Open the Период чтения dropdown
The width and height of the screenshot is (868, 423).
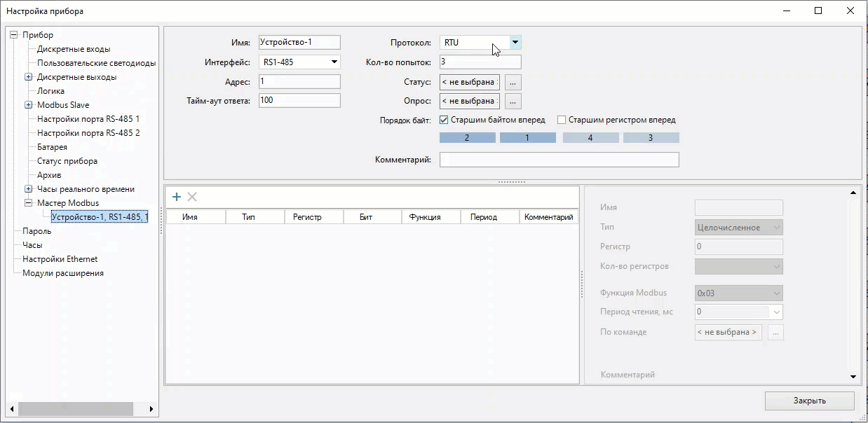[776, 312]
